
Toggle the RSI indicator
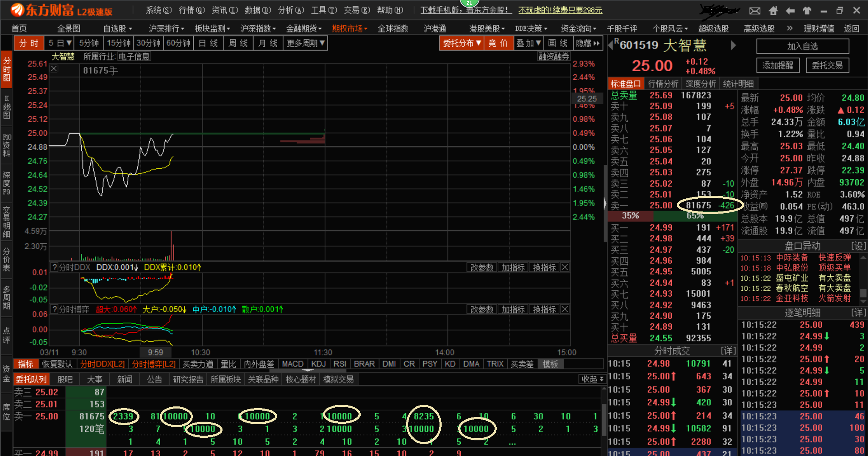tap(340, 364)
